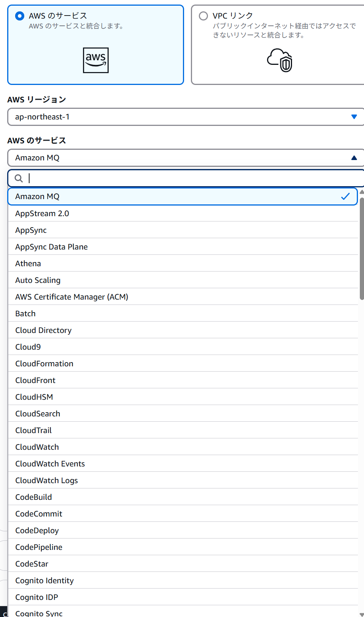Select CloudTrail from the dropdown
The height and width of the screenshot is (617, 364).
click(x=183, y=430)
